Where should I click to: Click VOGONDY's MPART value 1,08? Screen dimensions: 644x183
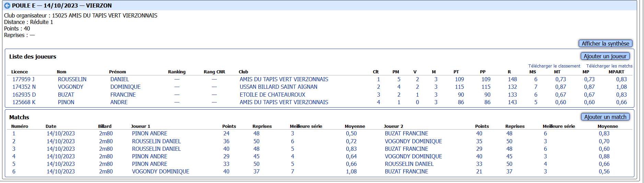[621, 87]
